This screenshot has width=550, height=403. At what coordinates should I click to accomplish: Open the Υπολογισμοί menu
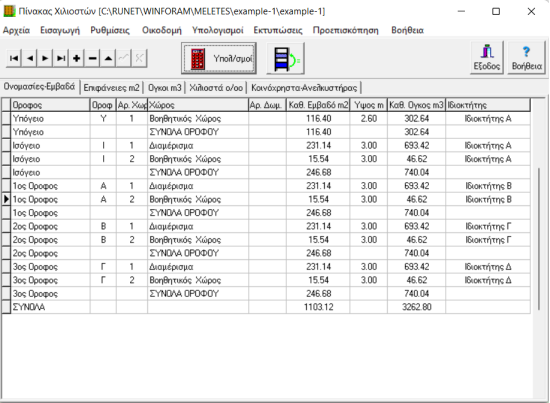(x=217, y=30)
